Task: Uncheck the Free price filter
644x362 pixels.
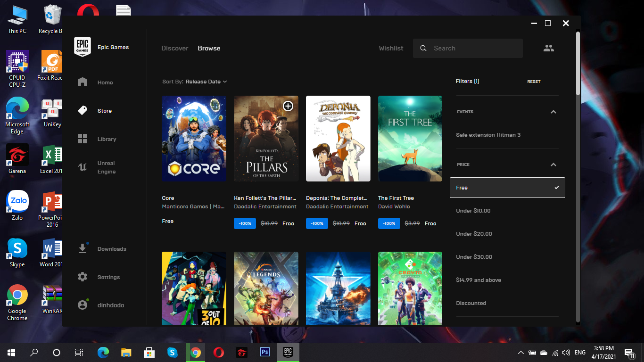Action: [x=507, y=188]
